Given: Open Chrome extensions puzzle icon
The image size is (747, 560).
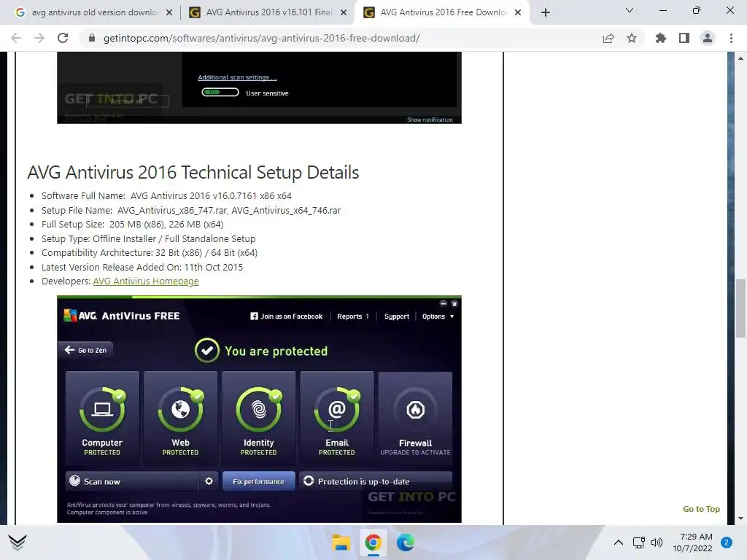Looking at the screenshot, I should pyautogui.click(x=661, y=38).
